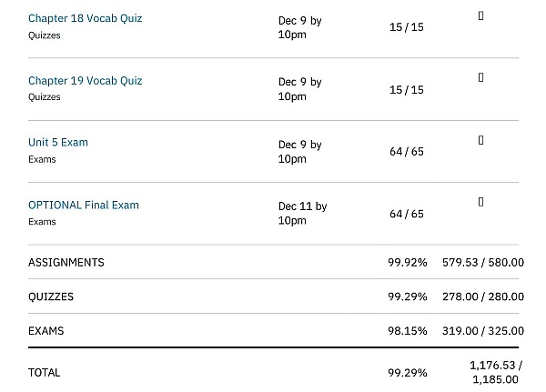Click the 64 / 65 score for Unit 5 Exam
The height and width of the screenshot is (392, 546).
(407, 152)
